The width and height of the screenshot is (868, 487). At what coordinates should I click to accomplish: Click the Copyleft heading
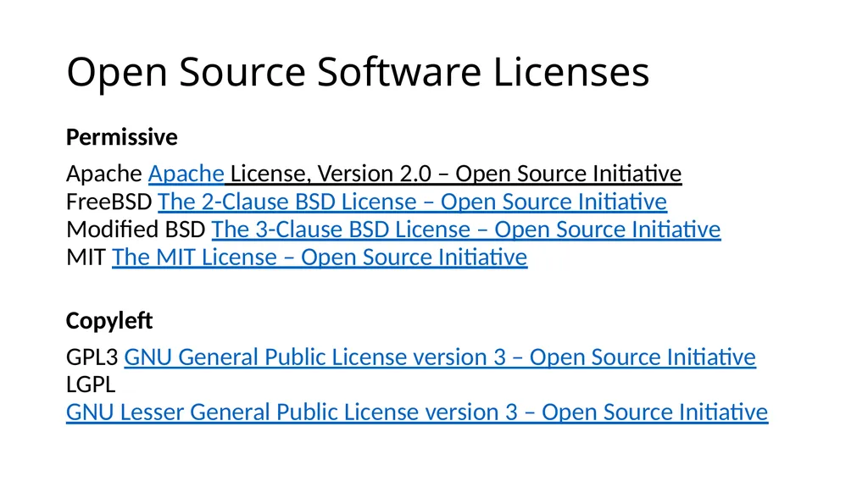tap(109, 320)
